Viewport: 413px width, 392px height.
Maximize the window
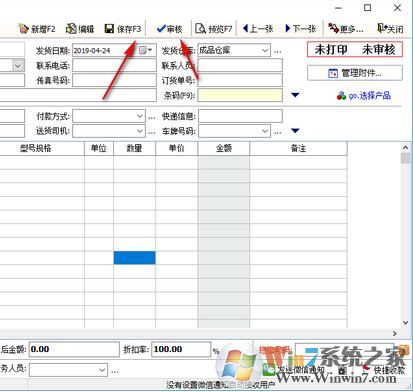coord(367,7)
